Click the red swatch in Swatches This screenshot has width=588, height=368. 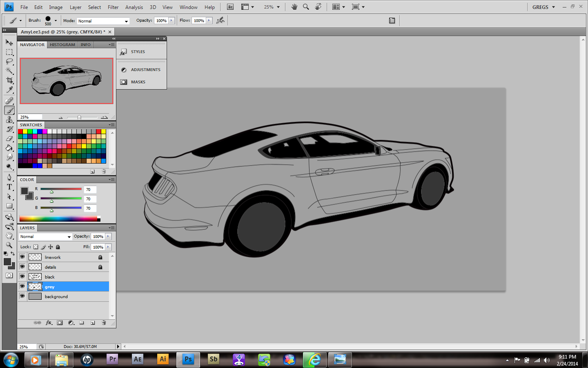(20, 132)
